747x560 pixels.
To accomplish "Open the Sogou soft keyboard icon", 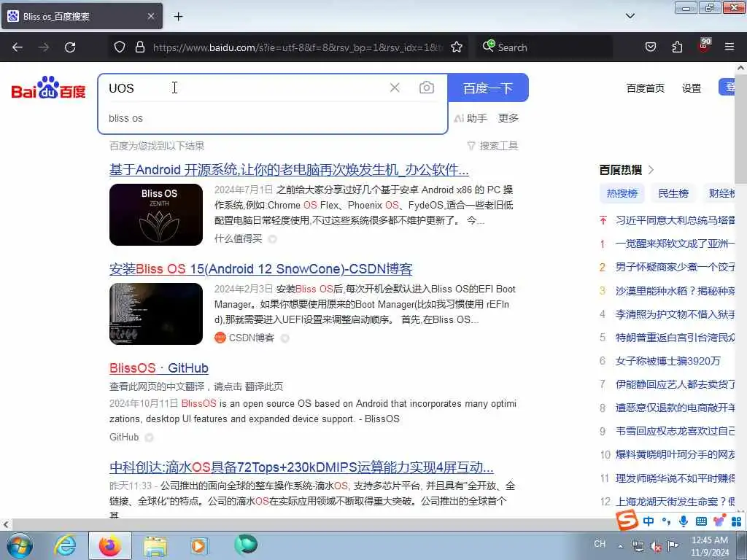I will 701,521.
